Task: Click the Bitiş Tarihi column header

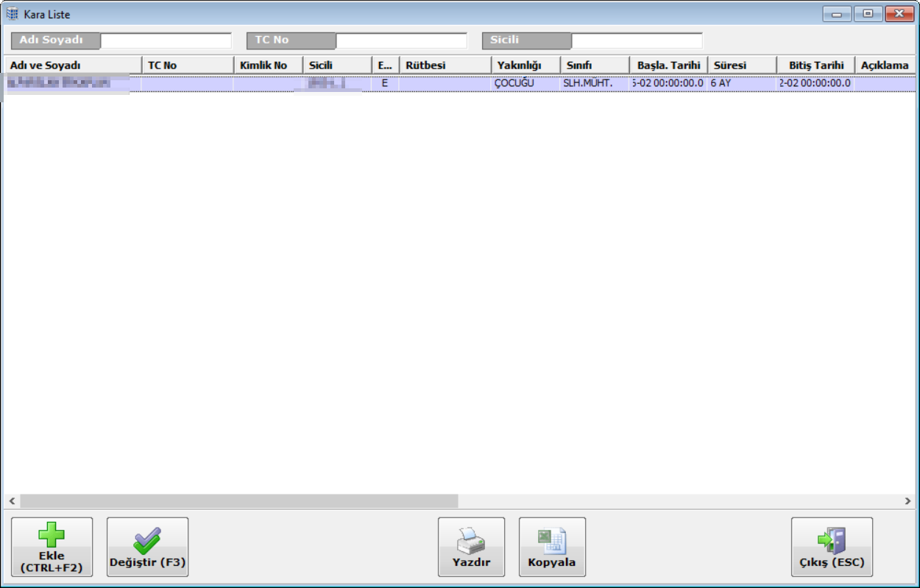Action: [x=815, y=65]
